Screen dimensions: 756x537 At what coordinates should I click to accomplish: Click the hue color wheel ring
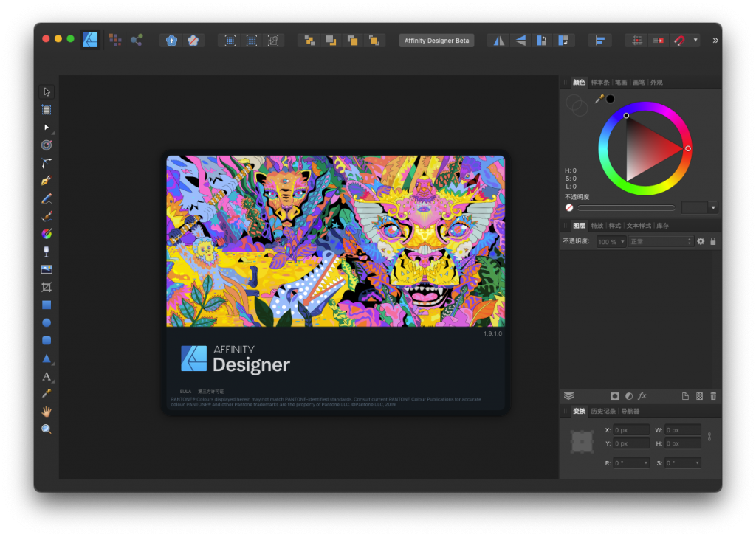click(645, 148)
